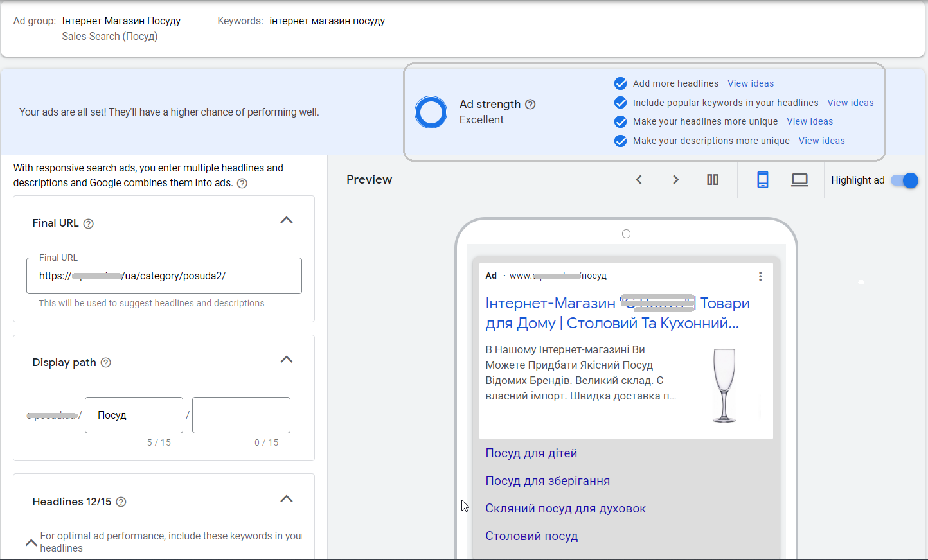
Task: Click checkmark beside Make your headlines more unique
Action: 620,121
